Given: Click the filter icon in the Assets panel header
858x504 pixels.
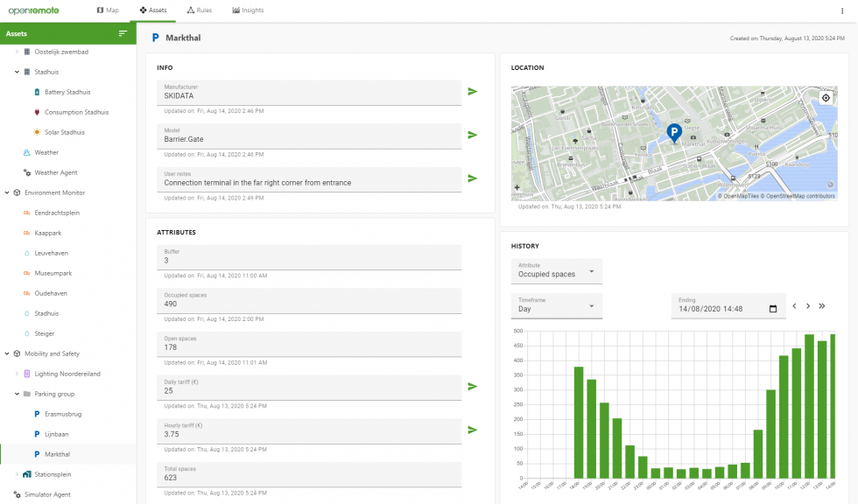Looking at the screenshot, I should pyautogui.click(x=123, y=33).
